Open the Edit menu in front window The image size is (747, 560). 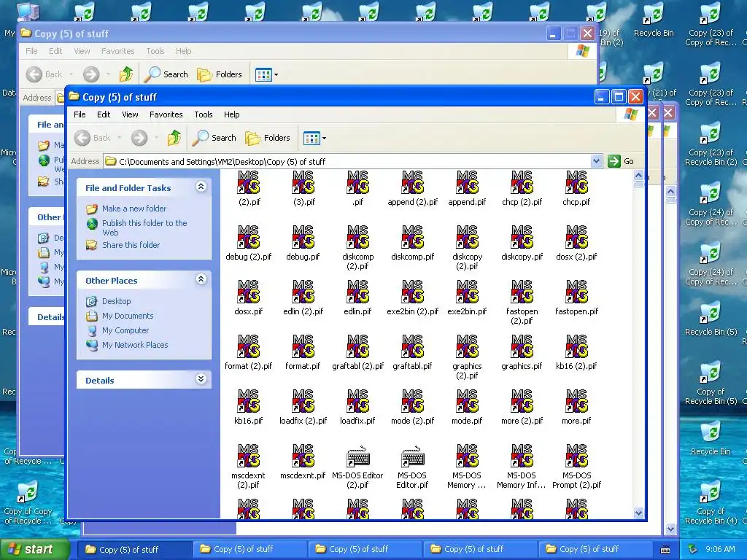(x=104, y=114)
